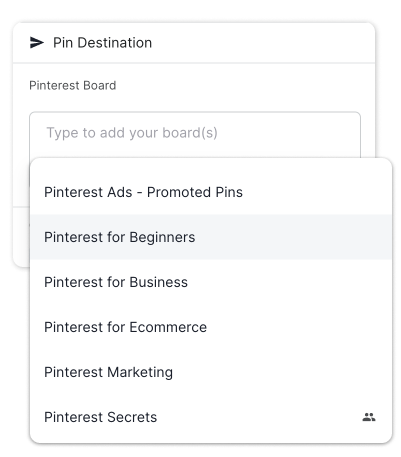The height and width of the screenshot is (457, 401).
Task: Pick the Pinterest for Business board
Action: 211,282
